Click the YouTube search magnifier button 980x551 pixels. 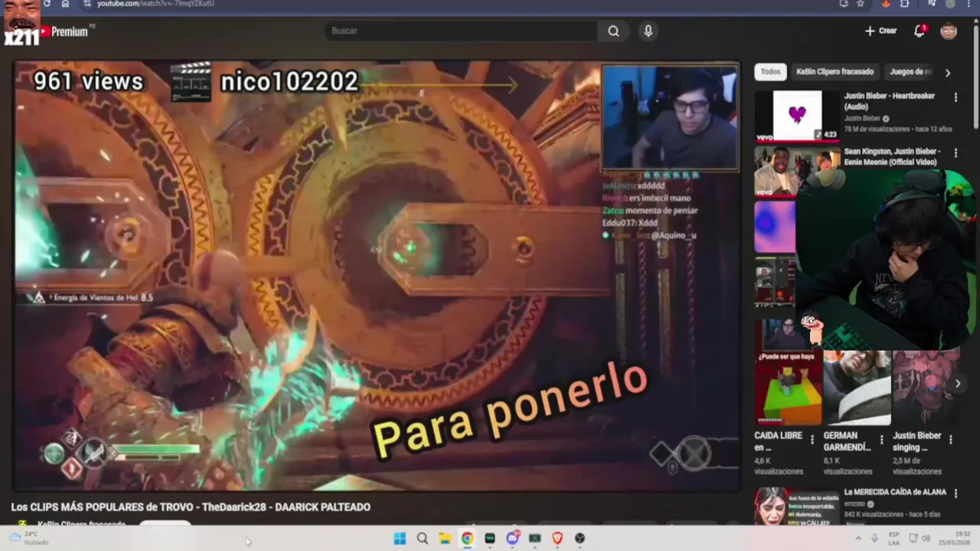tap(613, 31)
